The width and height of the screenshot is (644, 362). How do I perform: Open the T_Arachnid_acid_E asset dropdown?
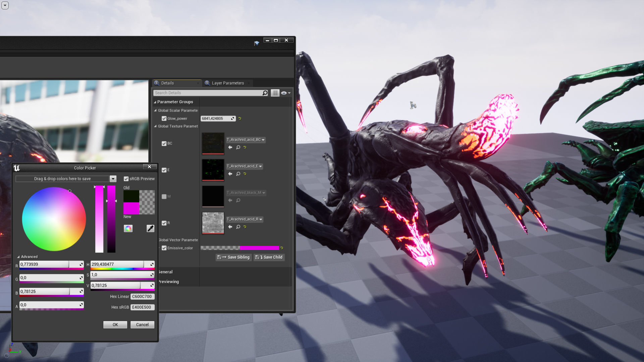click(245, 166)
